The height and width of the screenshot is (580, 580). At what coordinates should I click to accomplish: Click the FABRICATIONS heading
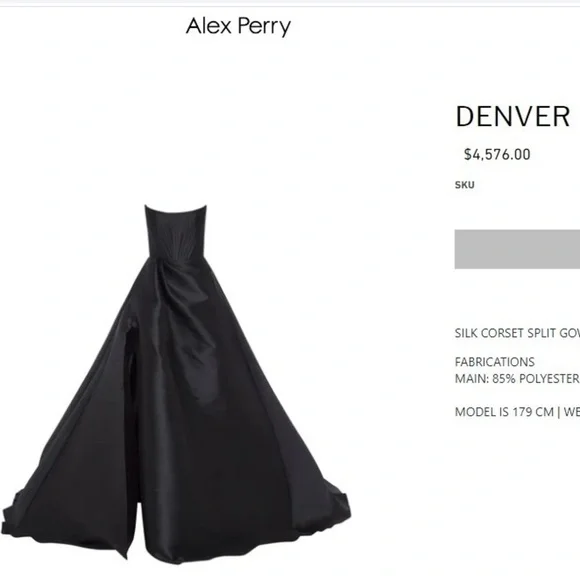click(495, 362)
